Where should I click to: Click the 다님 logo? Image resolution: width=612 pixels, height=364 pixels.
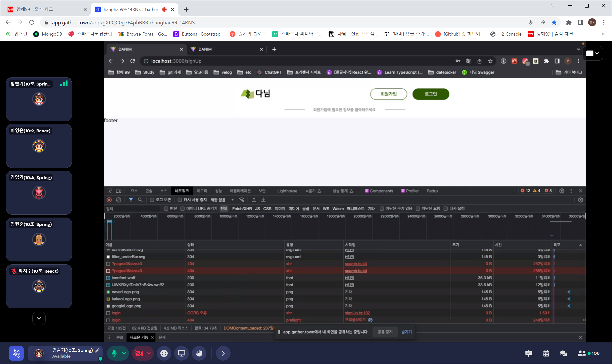[x=255, y=94]
